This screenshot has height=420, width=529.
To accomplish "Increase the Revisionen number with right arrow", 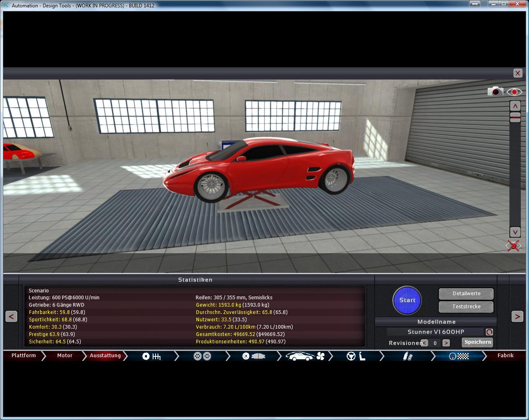I will [446, 343].
